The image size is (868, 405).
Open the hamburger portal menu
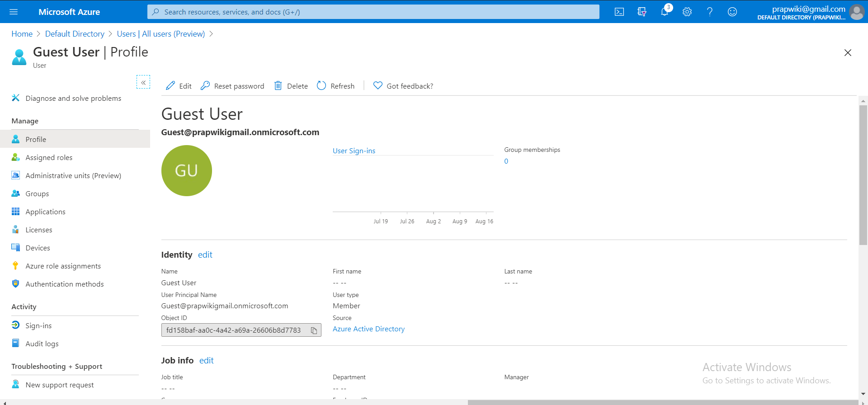coord(14,12)
